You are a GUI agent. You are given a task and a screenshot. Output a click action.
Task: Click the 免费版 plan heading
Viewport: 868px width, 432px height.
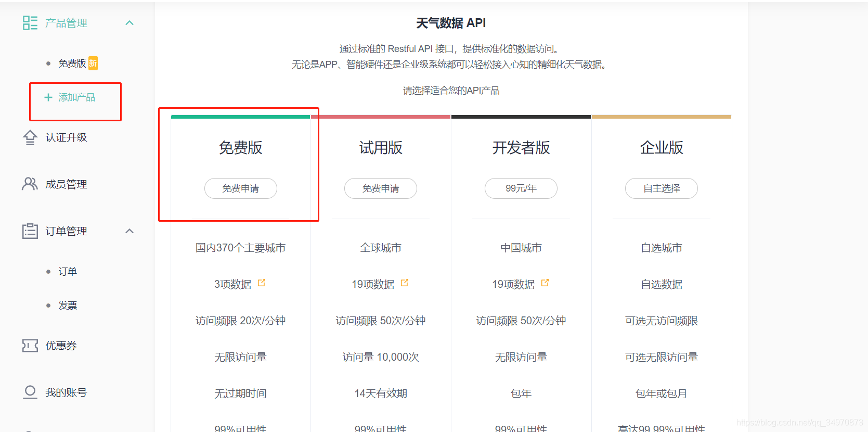(241, 148)
